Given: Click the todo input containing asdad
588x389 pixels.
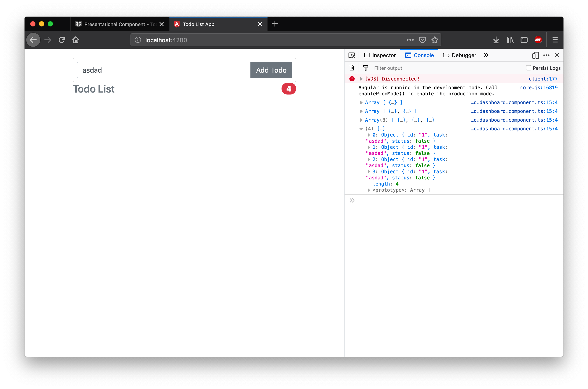Looking at the screenshot, I should [x=164, y=70].
